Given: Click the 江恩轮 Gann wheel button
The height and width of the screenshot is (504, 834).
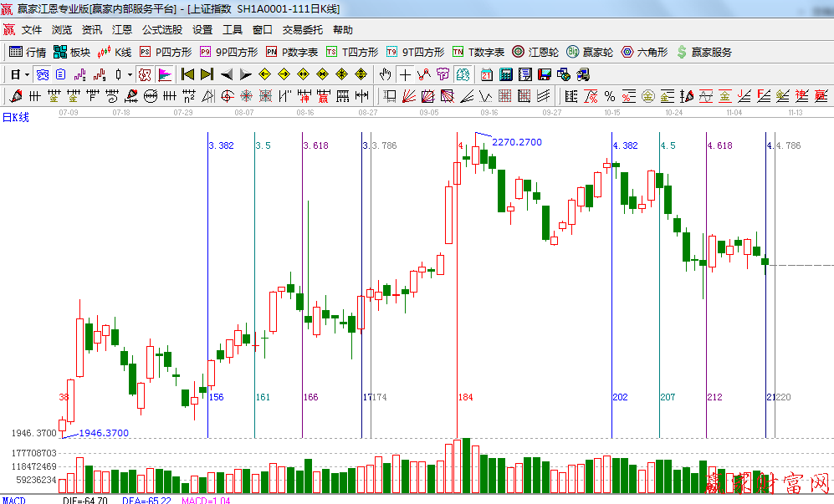Looking at the screenshot, I should coord(535,52).
